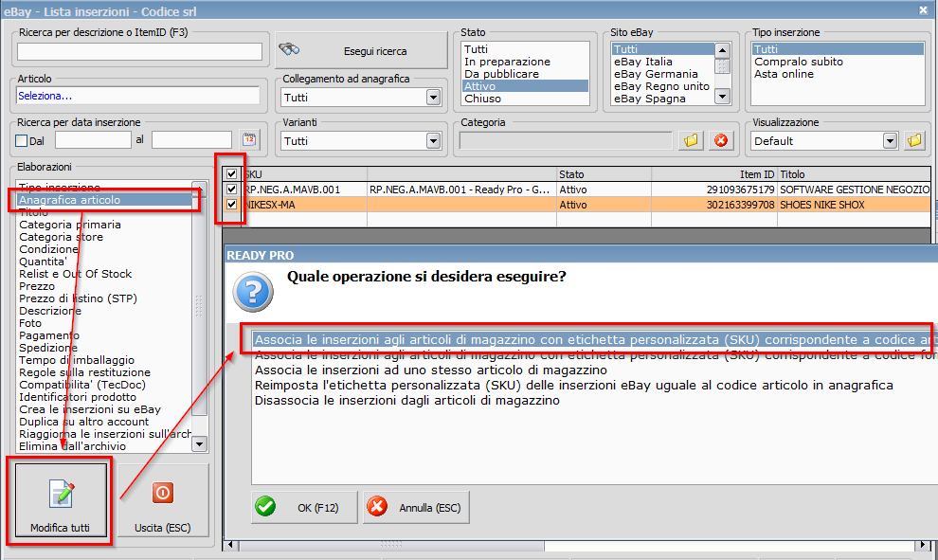Open the Visualizzazione folder icon
Image resolution: width=938 pixels, height=560 pixels.
click(914, 140)
